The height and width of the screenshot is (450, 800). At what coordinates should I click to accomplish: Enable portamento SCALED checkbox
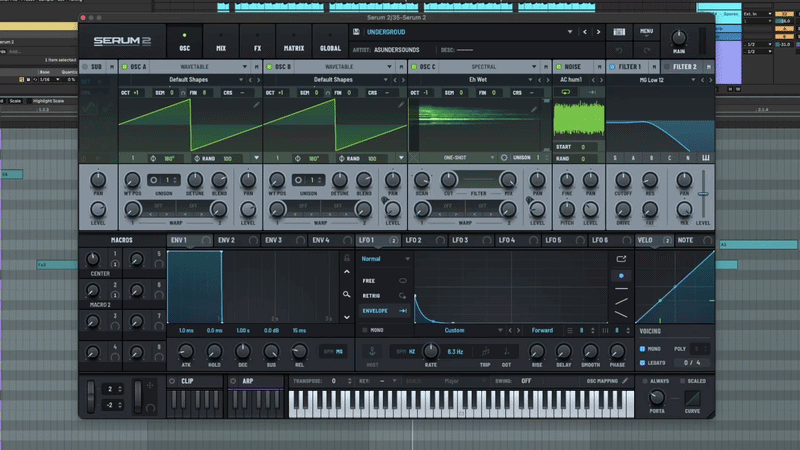click(683, 381)
